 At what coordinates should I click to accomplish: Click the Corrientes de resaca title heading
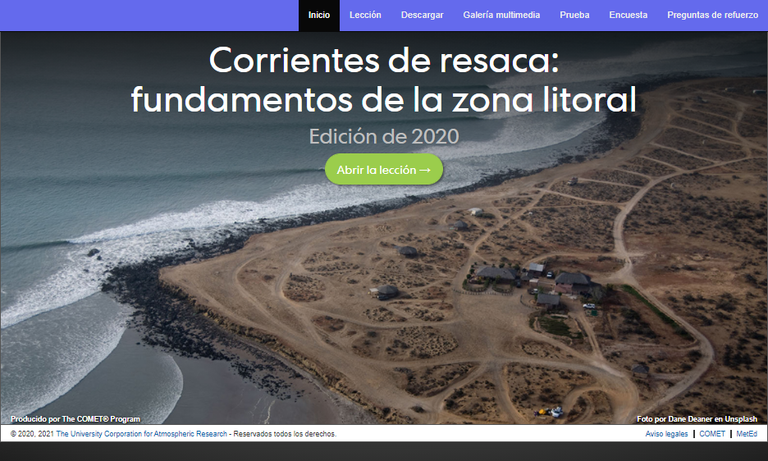coord(384,80)
